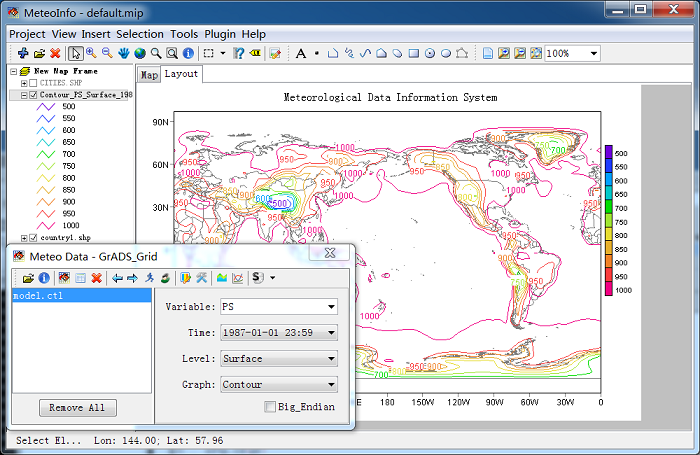Collapse the New Map Frame tree node

[14, 71]
